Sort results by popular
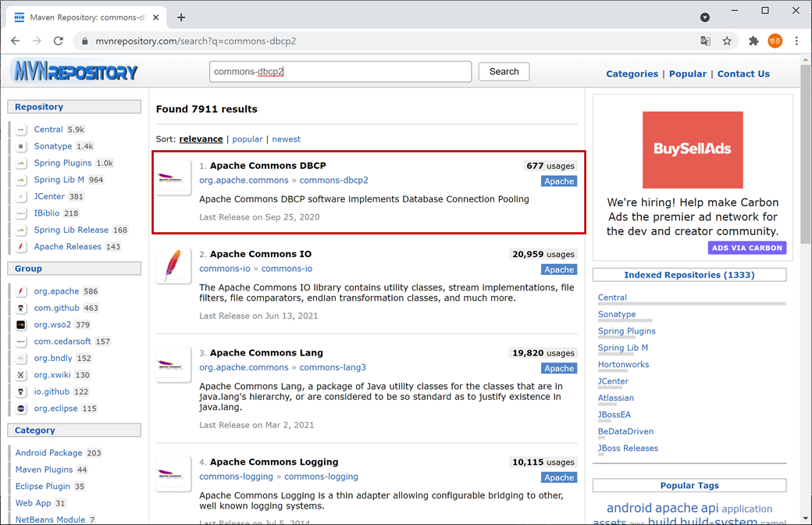Viewport: 812px width, 525px height. click(x=247, y=139)
